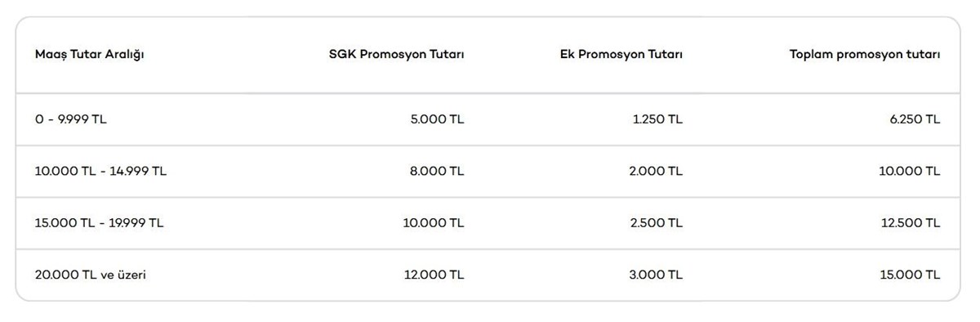
Task: Click the 0 - 9.999 TL salary range
Action: (x=71, y=119)
